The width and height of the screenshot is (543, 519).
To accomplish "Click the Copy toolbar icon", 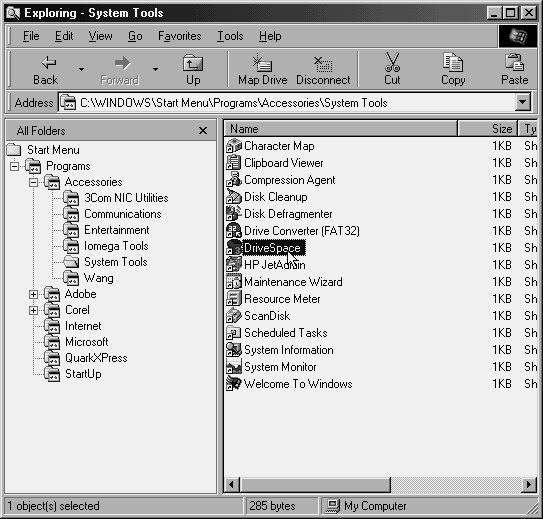I will (x=453, y=62).
